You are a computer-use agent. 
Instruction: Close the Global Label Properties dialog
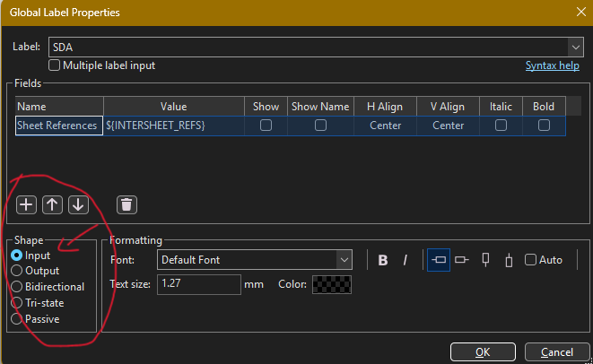click(x=581, y=12)
